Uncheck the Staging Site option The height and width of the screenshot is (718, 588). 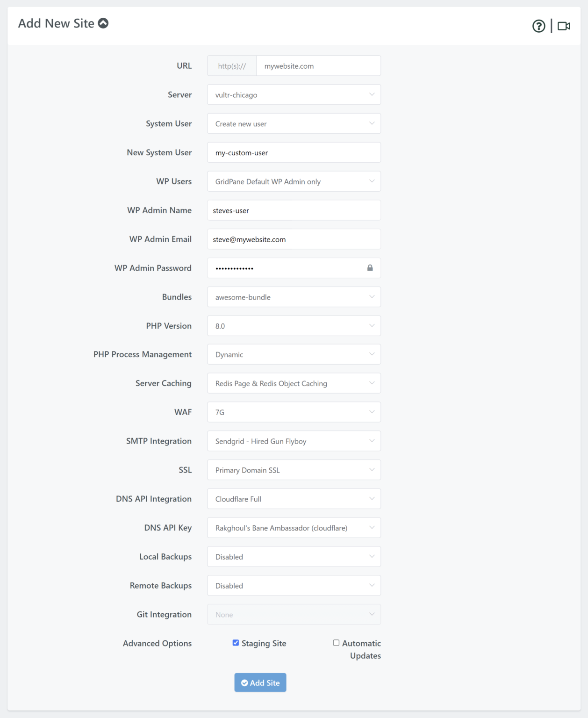coord(236,643)
